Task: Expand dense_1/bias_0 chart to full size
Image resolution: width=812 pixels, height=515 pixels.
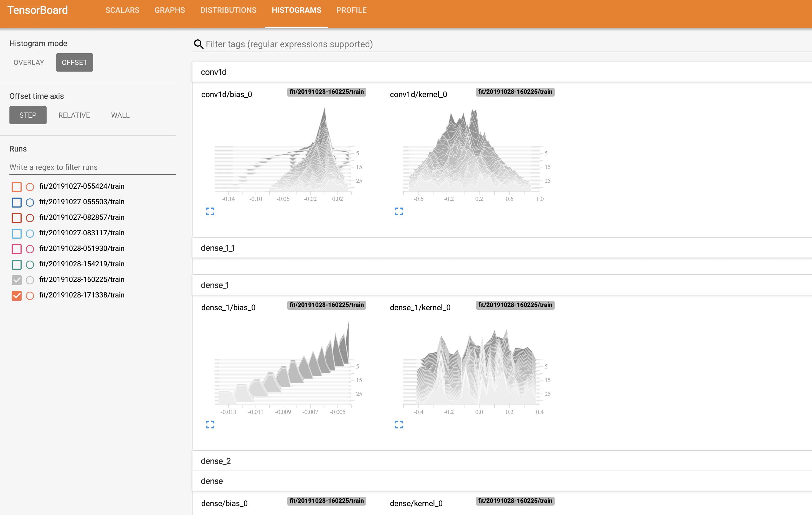Action: (x=210, y=425)
